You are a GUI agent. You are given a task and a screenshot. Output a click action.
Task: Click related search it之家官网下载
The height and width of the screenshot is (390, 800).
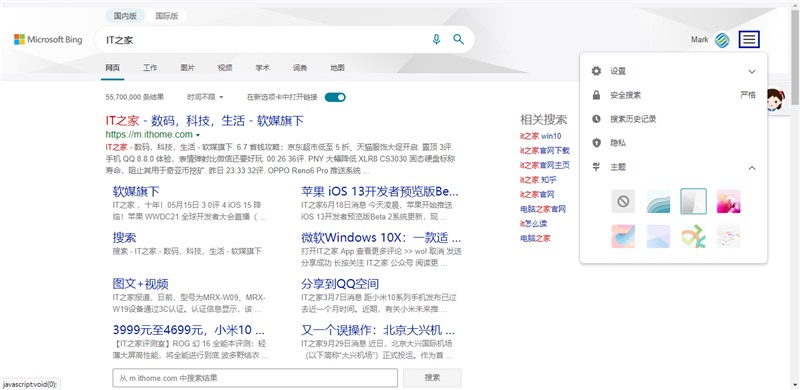coord(544,151)
